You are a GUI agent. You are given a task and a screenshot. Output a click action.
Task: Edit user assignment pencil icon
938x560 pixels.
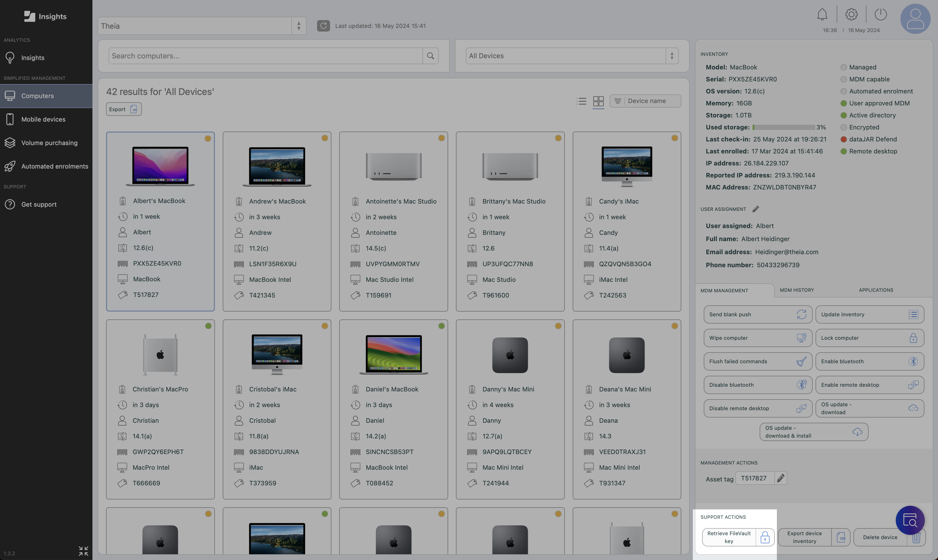click(x=756, y=209)
